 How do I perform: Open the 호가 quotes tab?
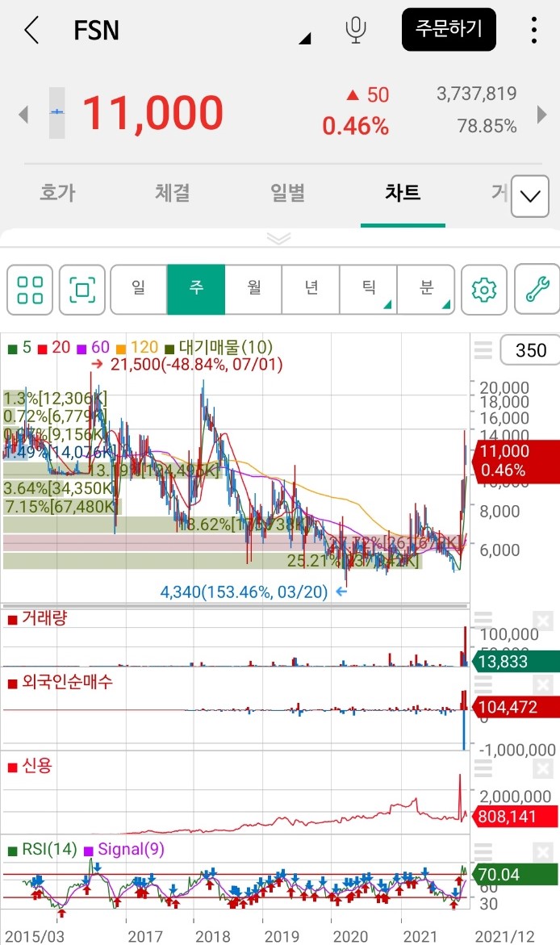tap(57, 193)
